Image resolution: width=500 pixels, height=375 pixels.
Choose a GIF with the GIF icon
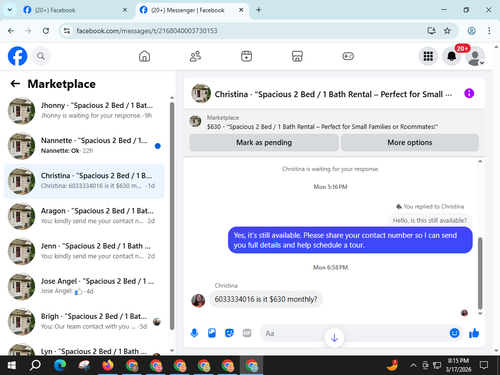tap(247, 333)
